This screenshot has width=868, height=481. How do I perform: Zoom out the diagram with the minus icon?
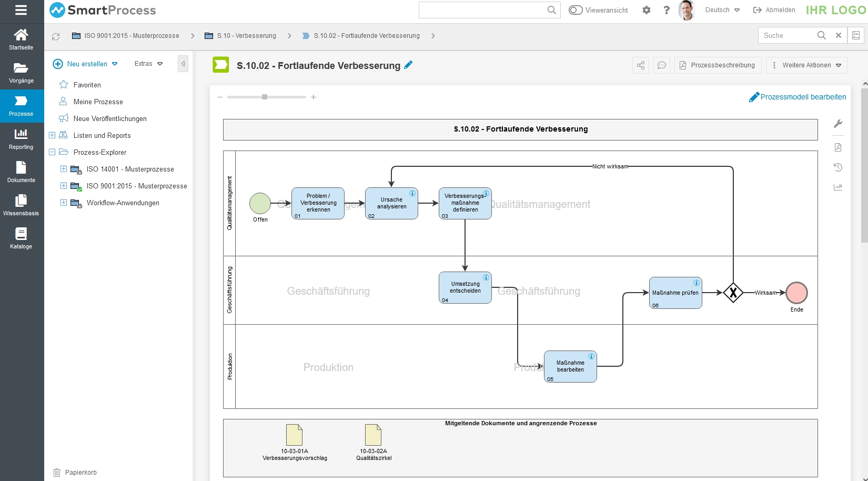click(x=220, y=97)
